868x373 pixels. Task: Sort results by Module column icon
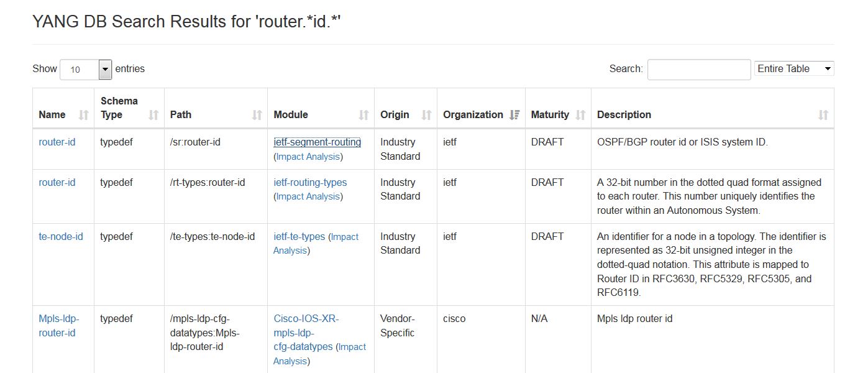point(364,115)
